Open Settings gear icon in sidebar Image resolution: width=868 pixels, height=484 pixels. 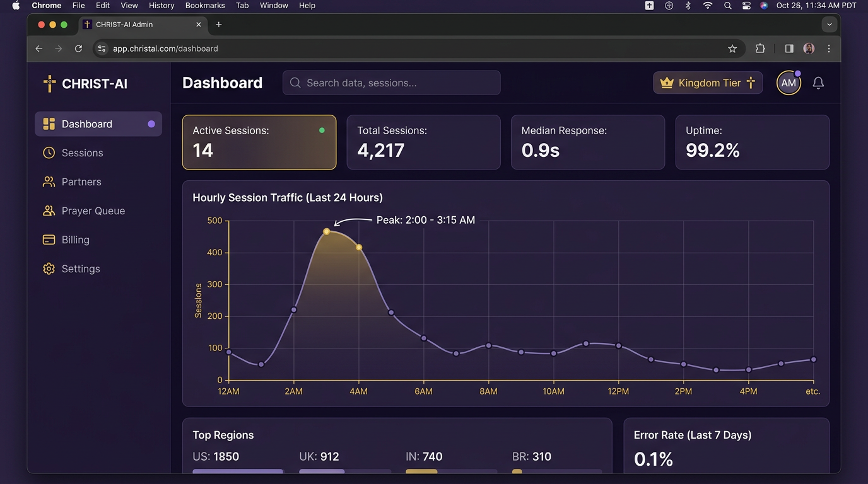click(x=49, y=268)
